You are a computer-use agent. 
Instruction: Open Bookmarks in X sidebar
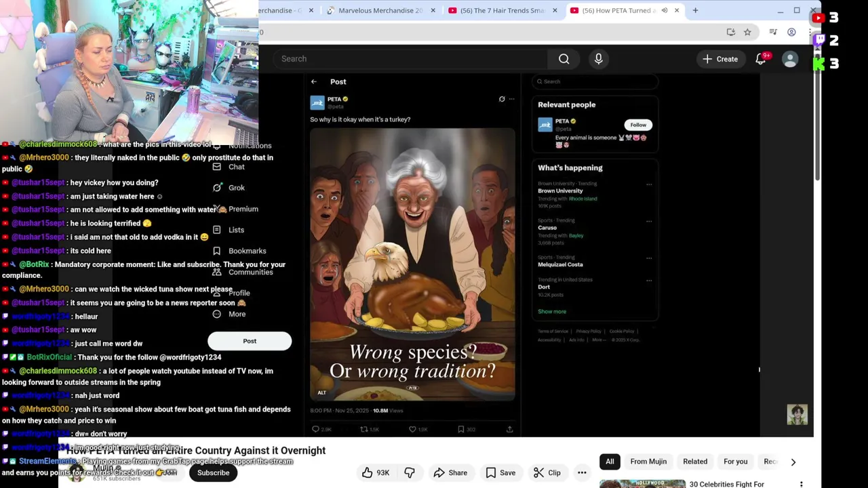tap(239, 251)
